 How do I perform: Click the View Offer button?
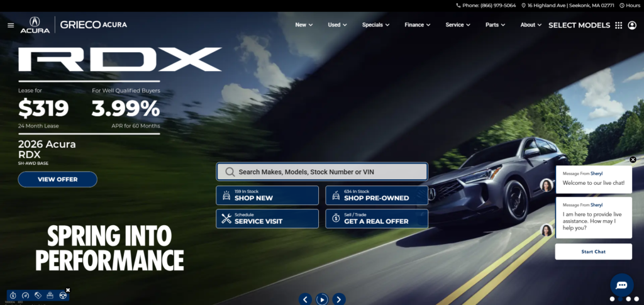click(57, 179)
